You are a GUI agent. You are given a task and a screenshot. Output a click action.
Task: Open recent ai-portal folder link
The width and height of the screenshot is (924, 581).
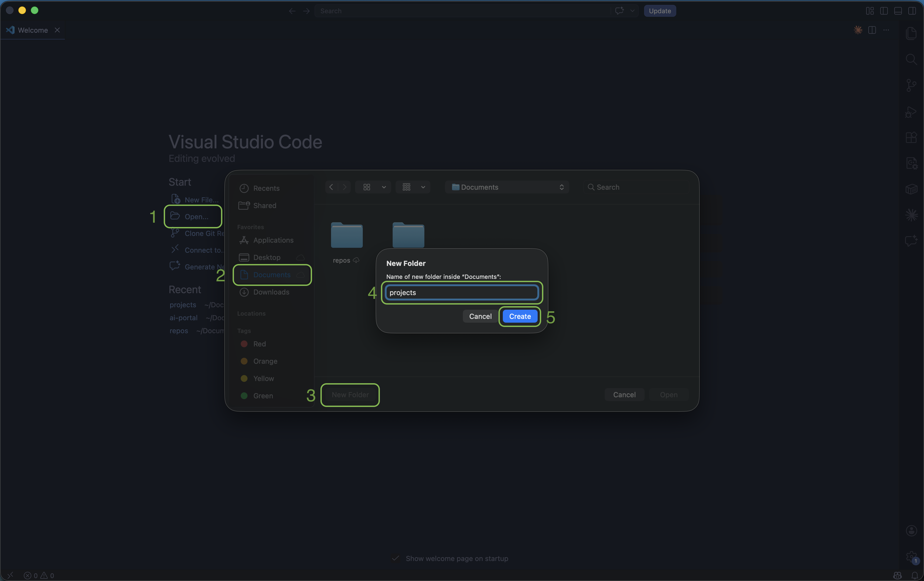[x=183, y=317]
